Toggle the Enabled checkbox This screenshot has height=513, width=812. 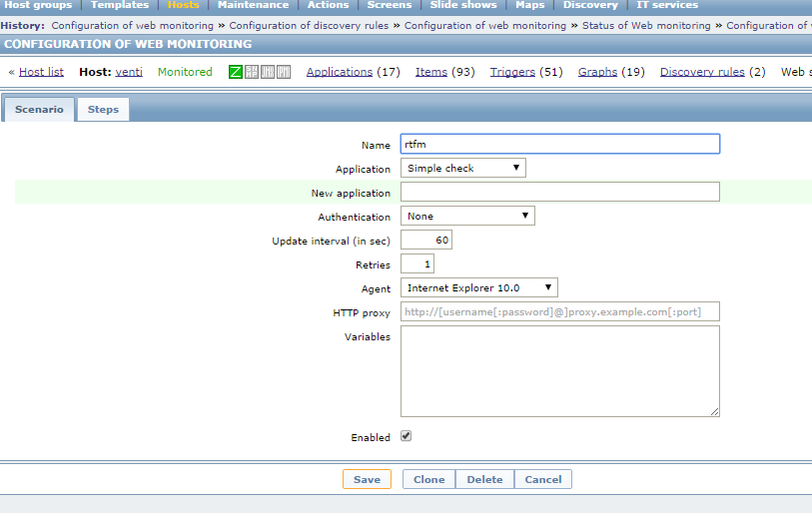click(x=406, y=436)
